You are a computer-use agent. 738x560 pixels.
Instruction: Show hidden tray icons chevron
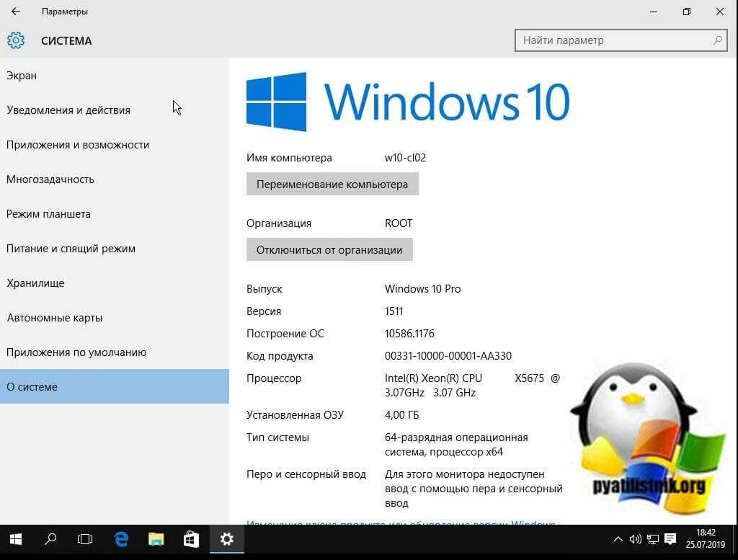click(618, 539)
